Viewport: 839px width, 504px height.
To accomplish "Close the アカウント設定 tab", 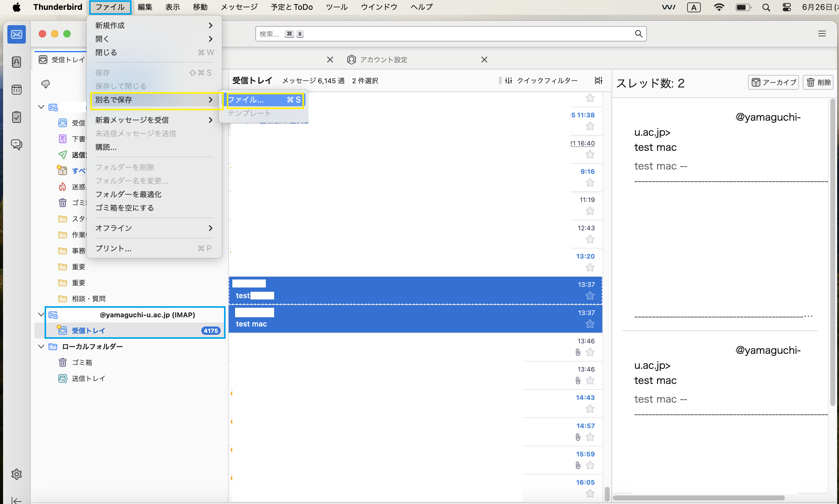I will click(484, 60).
